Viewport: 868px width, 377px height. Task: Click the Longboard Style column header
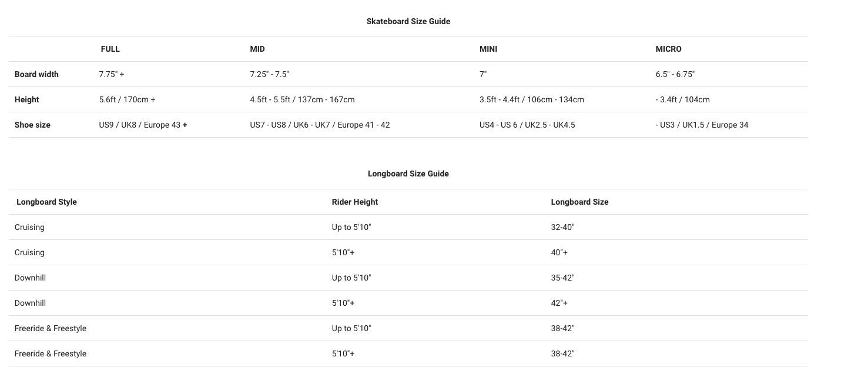pos(46,202)
